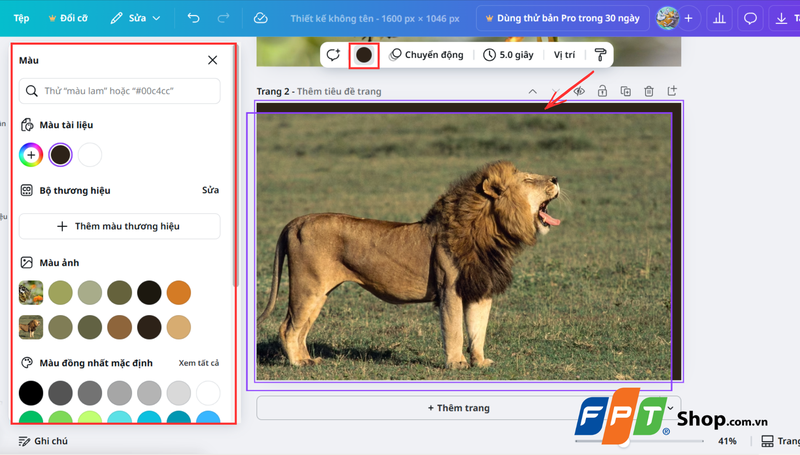Edit page title Thêm tiêu đề trang
Screen dimensions: 800x455
coord(339,92)
